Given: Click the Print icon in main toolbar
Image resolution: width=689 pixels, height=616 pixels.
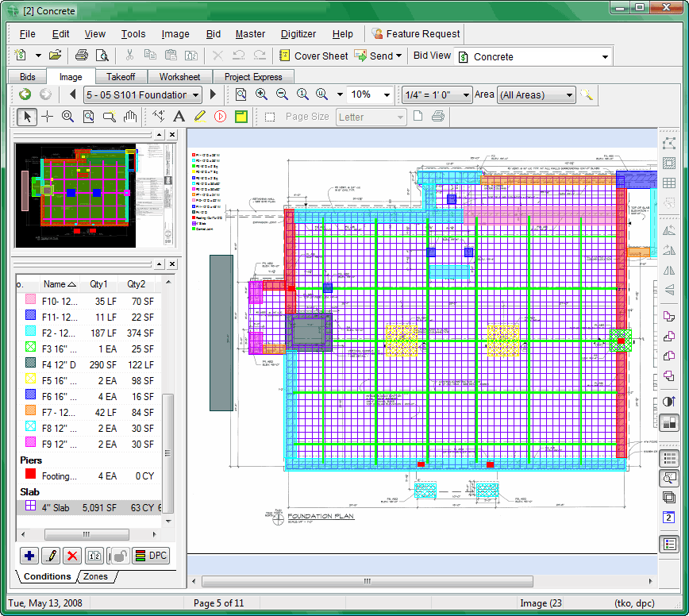Looking at the screenshot, I should tap(81, 56).
